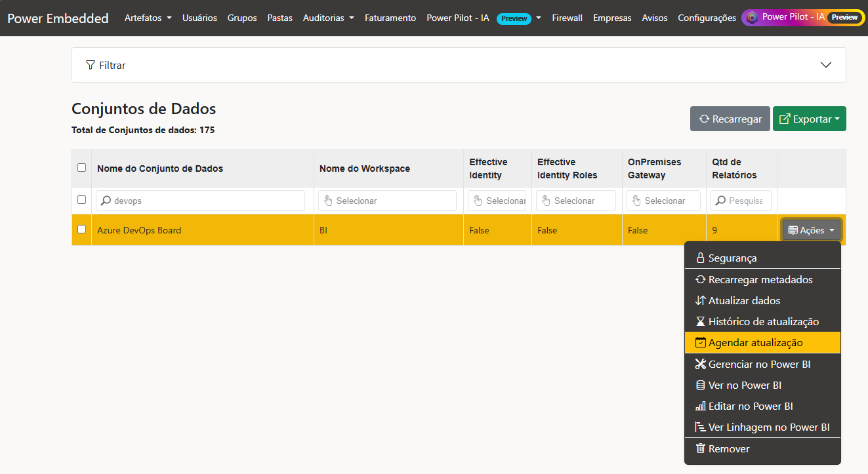Click the refresh icon for Recarregar metadados

700,279
